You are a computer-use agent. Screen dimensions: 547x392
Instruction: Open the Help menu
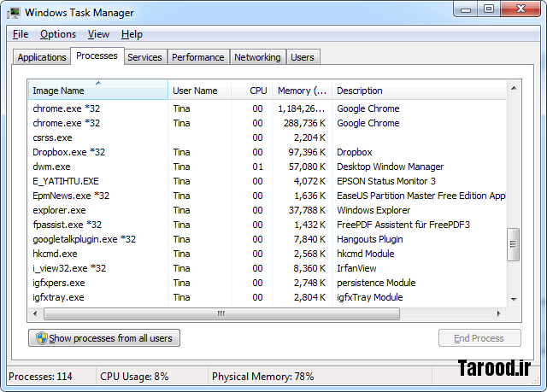coord(132,34)
